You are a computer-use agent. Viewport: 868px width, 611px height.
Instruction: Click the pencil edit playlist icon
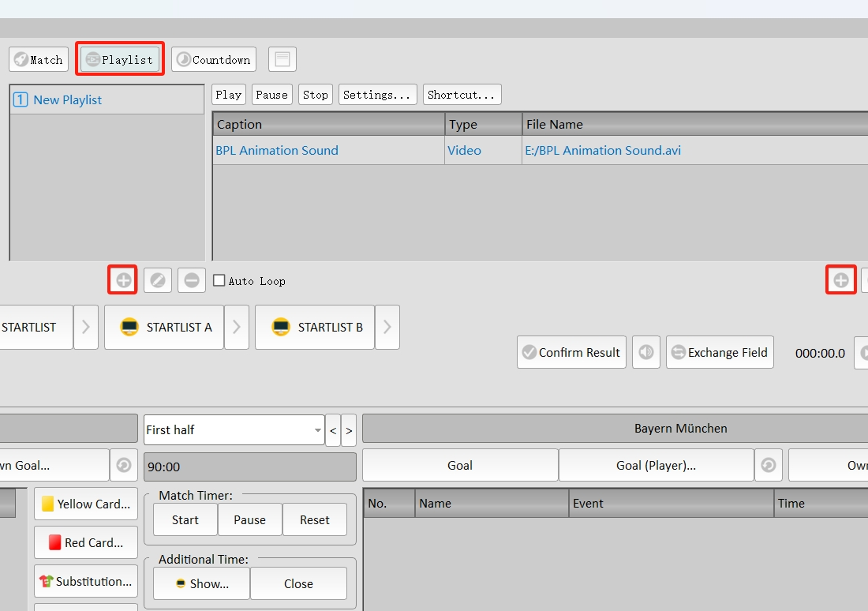click(x=157, y=280)
